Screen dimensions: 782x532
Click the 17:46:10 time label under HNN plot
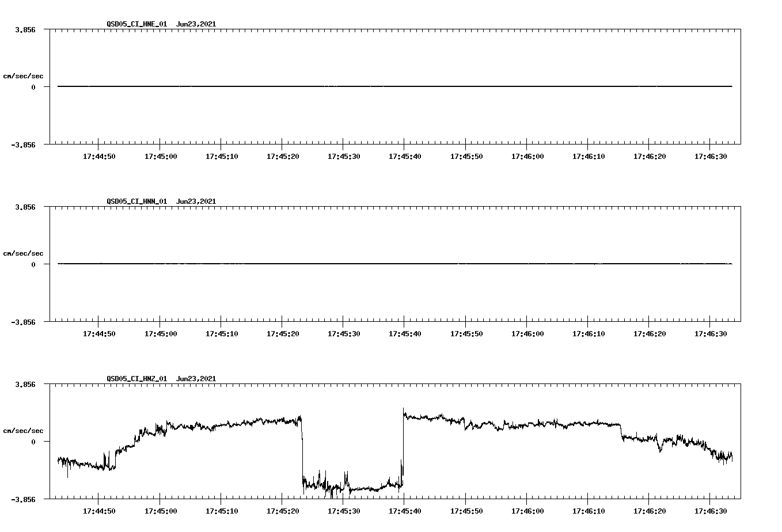click(x=589, y=333)
